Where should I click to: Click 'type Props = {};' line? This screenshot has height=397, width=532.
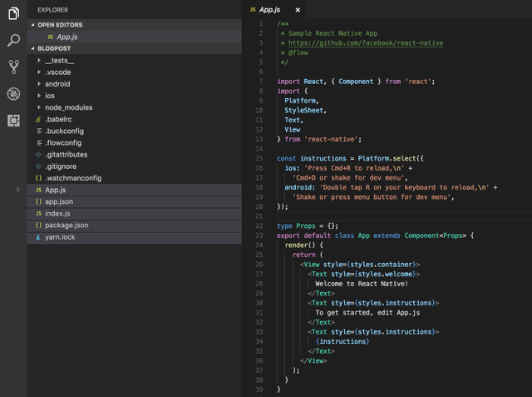(308, 226)
